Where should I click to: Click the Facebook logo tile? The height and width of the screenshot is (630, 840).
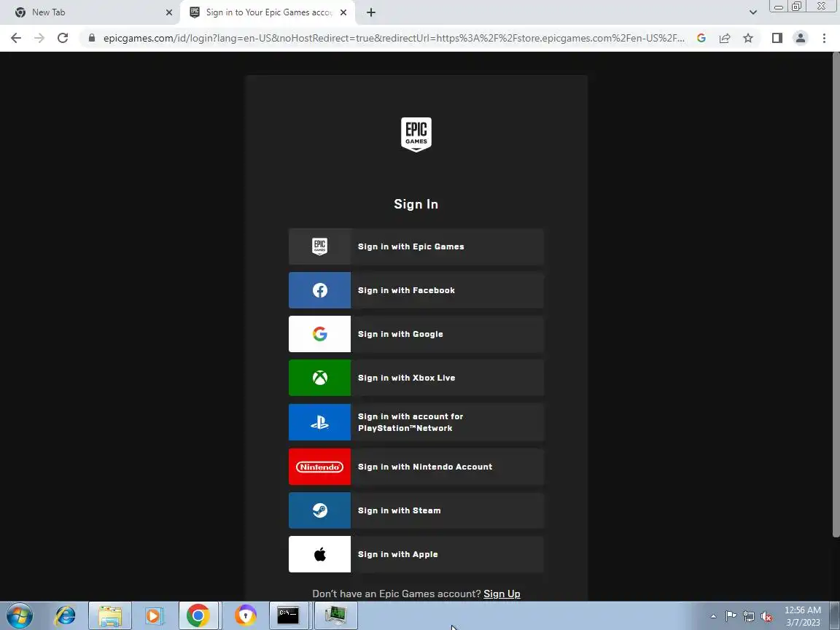click(x=320, y=290)
